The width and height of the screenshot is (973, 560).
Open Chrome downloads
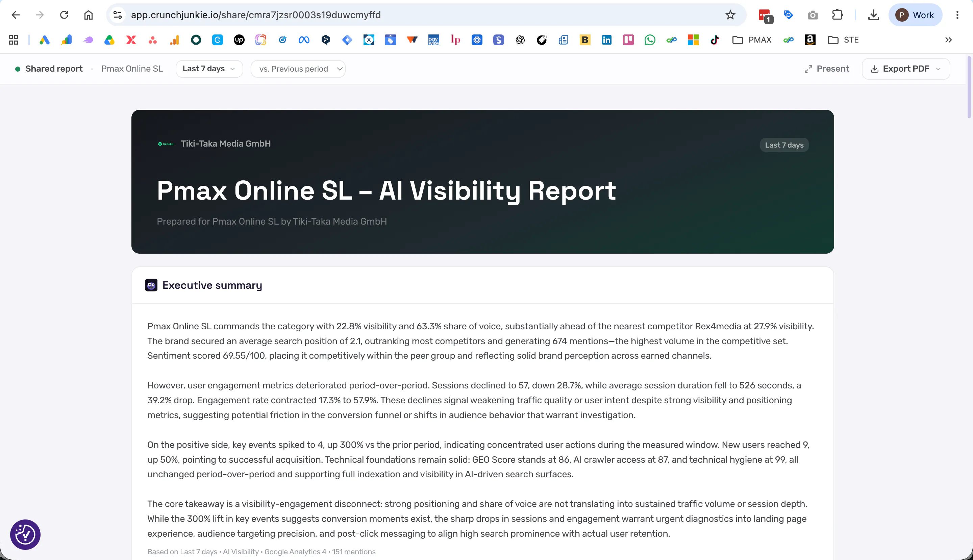[x=873, y=15]
